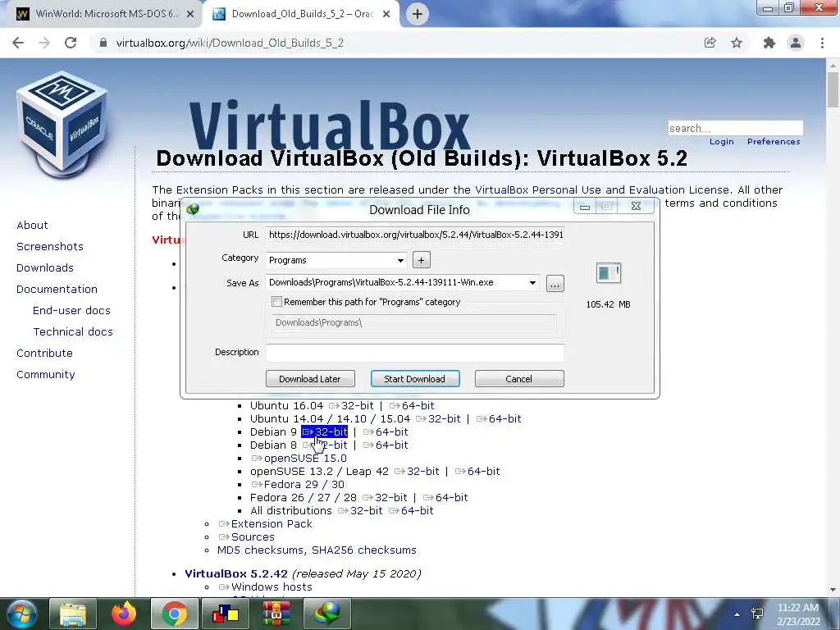Open Chrome's three-dot menu
The height and width of the screenshot is (630, 840).
[x=822, y=43]
